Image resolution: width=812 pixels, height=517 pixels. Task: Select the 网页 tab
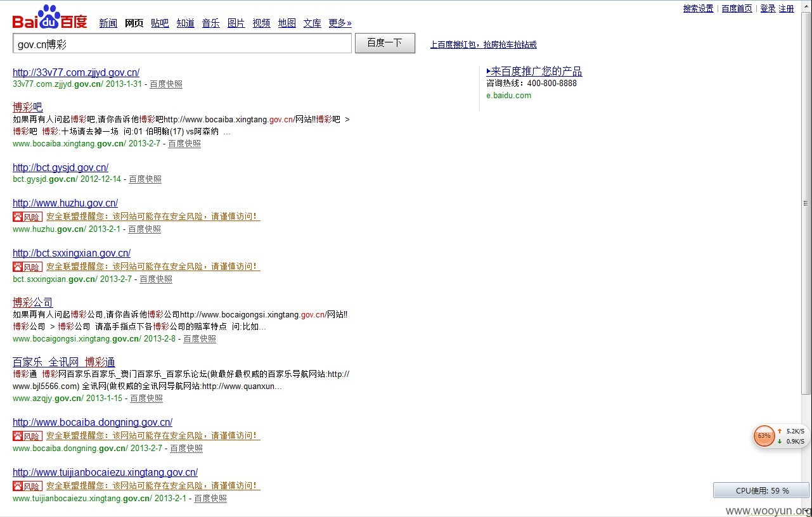click(x=134, y=23)
